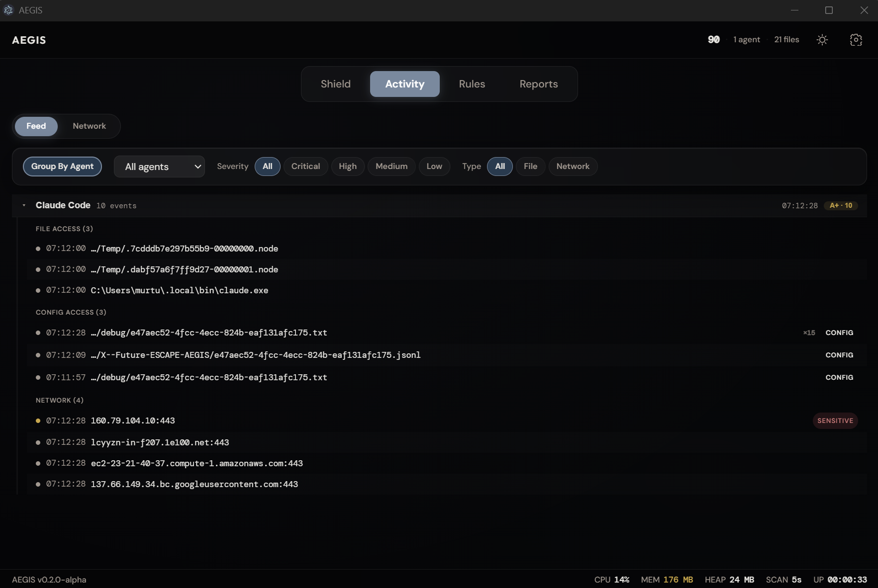Viewport: 878px width, 588px height.
Task: Collapse the Claude Code agent group
Action: [24, 205]
